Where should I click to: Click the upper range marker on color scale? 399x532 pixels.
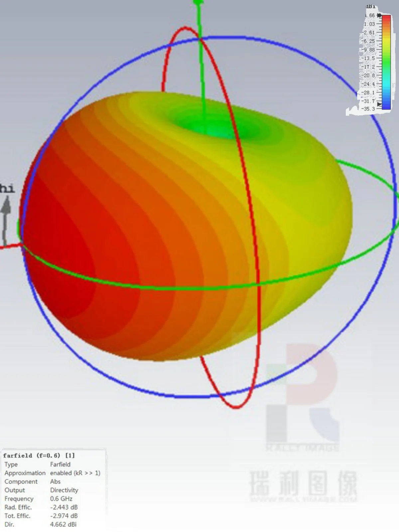(379, 15)
